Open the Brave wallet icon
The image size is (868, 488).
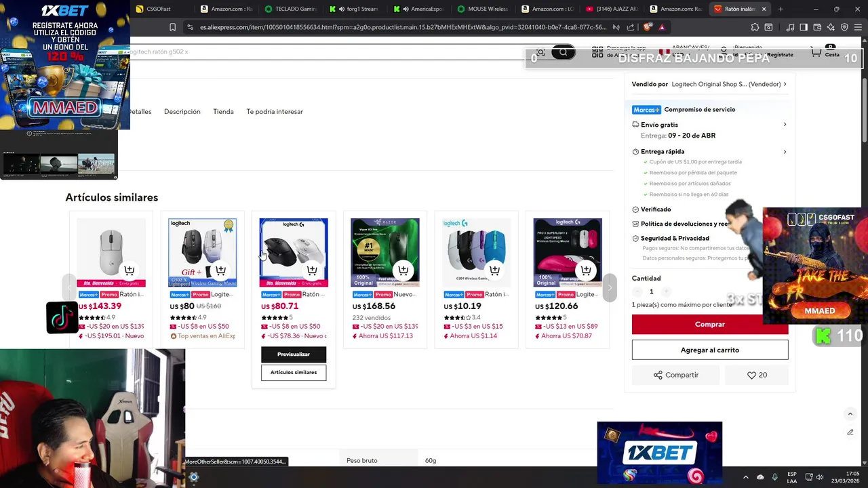(817, 27)
